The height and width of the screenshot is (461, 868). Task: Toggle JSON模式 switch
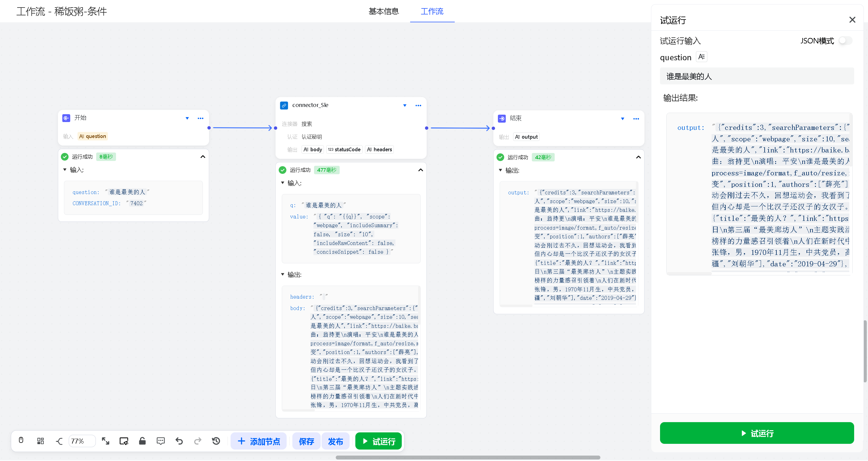(845, 41)
